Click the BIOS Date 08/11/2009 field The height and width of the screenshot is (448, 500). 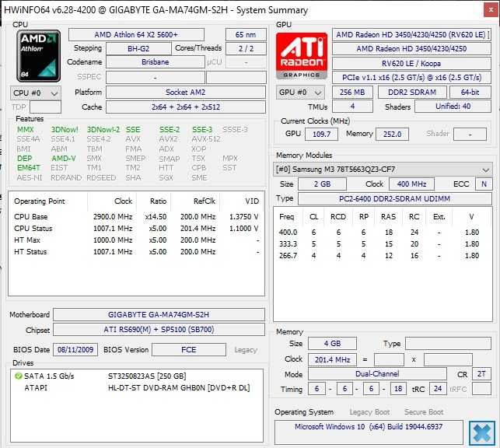point(75,350)
